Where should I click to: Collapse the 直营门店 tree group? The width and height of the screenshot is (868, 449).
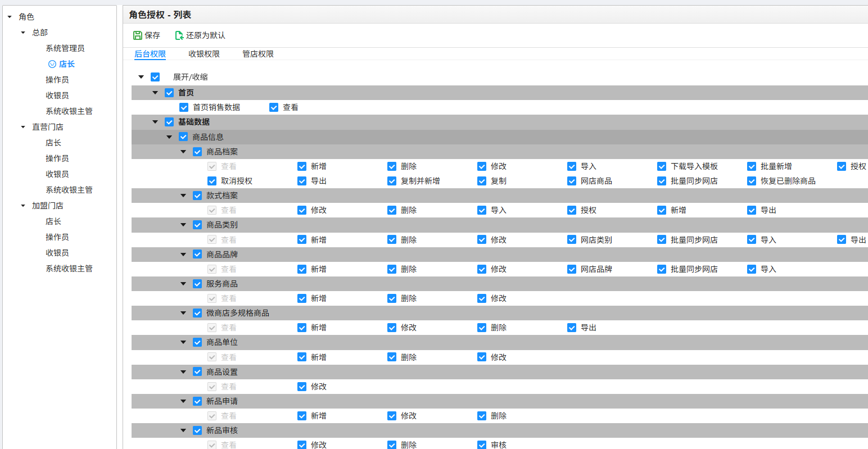click(23, 127)
